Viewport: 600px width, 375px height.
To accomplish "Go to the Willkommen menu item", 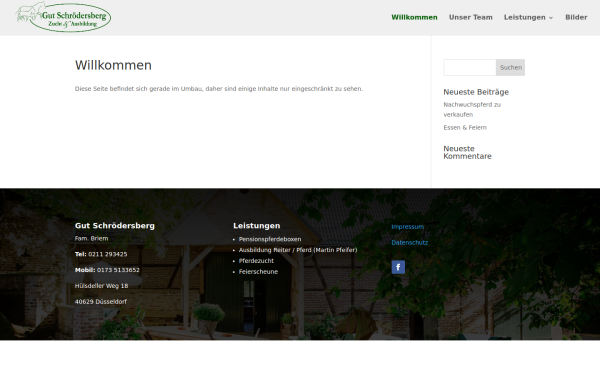I will click(x=414, y=17).
